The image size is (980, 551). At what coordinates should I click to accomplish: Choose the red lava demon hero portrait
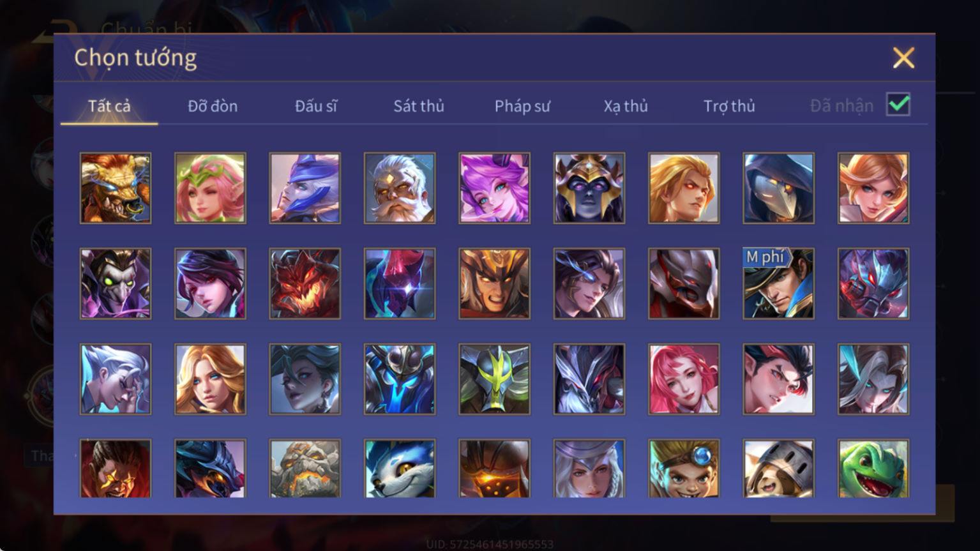coord(305,283)
